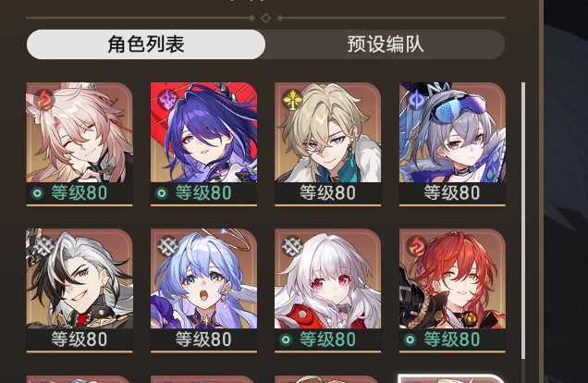Click the physical element icon on blue-haired character

168,246
